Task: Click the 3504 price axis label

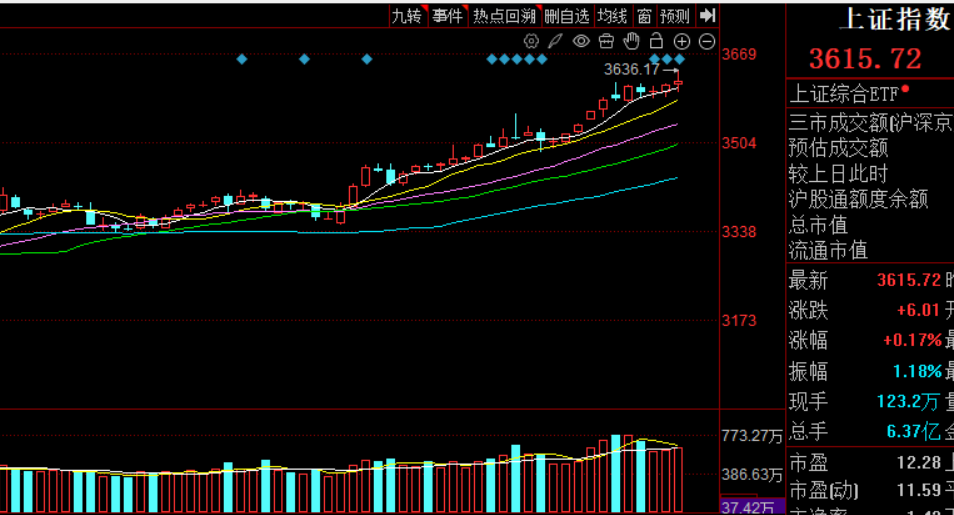Action: [739, 143]
